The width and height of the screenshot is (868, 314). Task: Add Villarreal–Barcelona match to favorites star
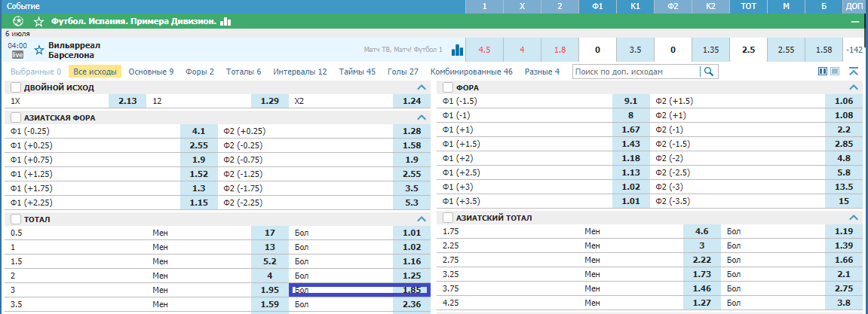coord(38,50)
